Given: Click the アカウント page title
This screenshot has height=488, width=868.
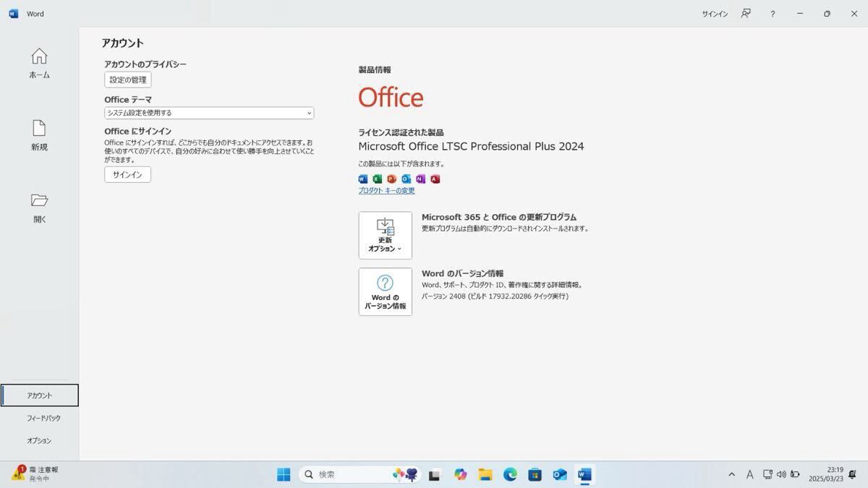Looking at the screenshot, I should pyautogui.click(x=122, y=43).
